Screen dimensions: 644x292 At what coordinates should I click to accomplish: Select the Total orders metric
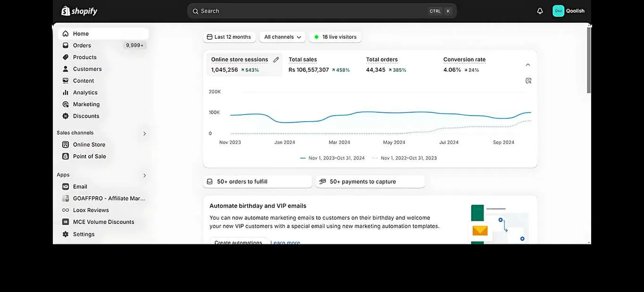(399, 65)
